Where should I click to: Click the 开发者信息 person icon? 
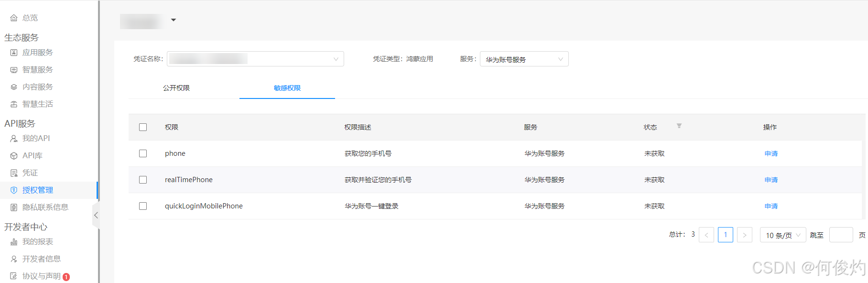(14, 259)
